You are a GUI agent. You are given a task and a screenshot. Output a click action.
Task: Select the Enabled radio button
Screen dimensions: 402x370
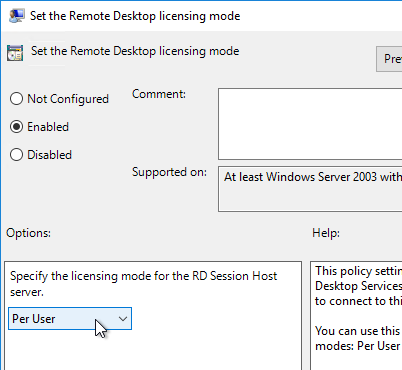click(x=16, y=127)
